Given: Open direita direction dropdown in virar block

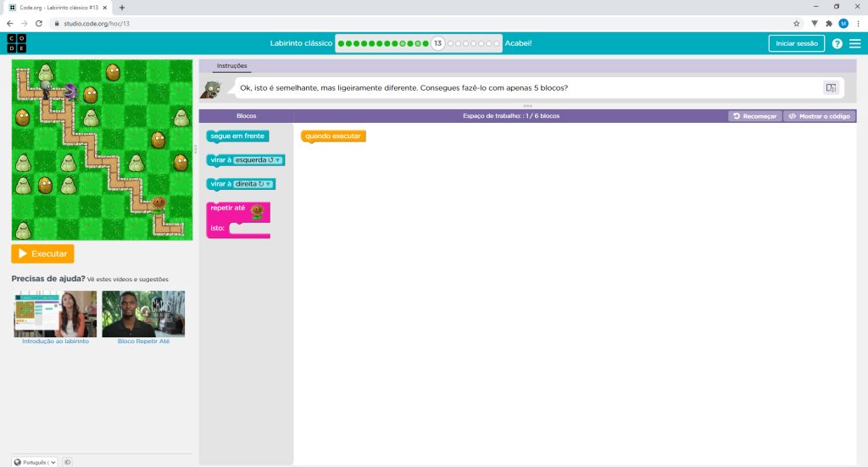Looking at the screenshot, I should pyautogui.click(x=253, y=184).
